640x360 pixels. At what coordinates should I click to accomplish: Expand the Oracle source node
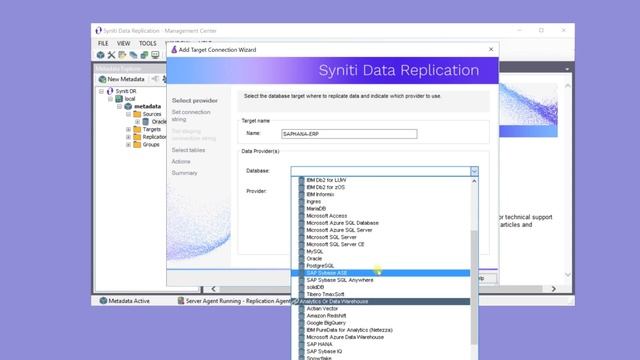tap(138, 122)
